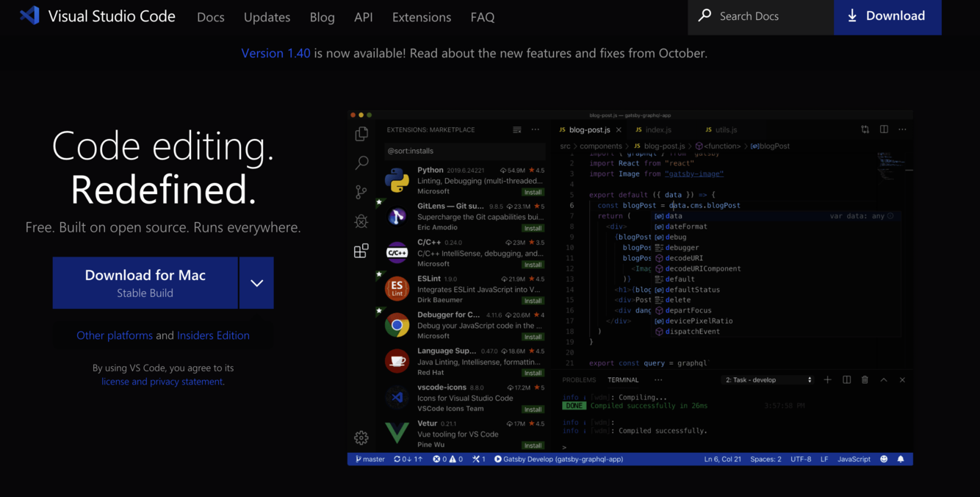Close the blog-post.js tab
This screenshot has height=497, width=980.
619,130
